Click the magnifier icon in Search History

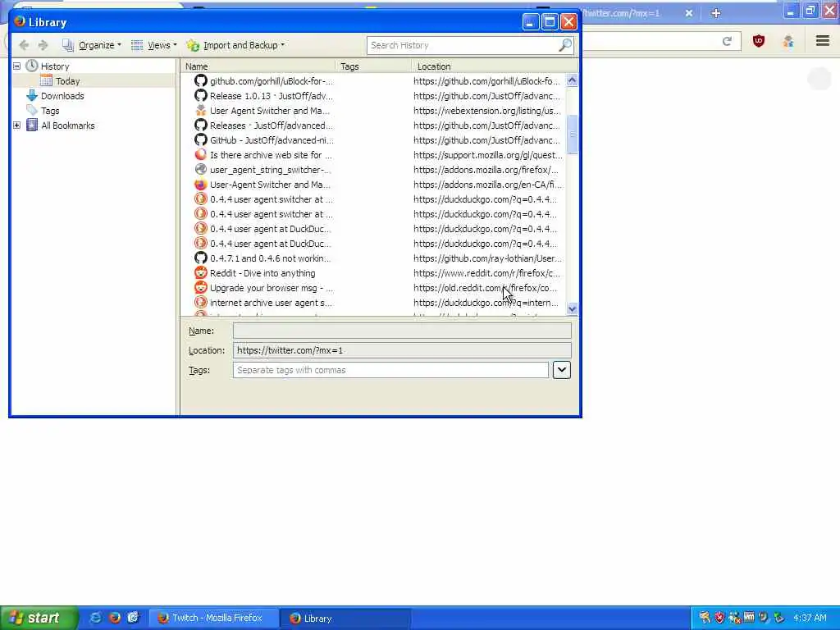[x=564, y=46]
